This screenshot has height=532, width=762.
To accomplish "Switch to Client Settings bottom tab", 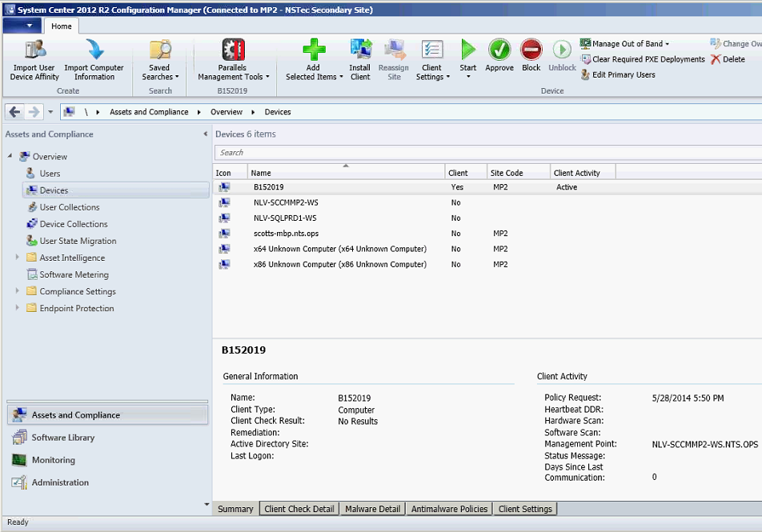I will (x=525, y=509).
